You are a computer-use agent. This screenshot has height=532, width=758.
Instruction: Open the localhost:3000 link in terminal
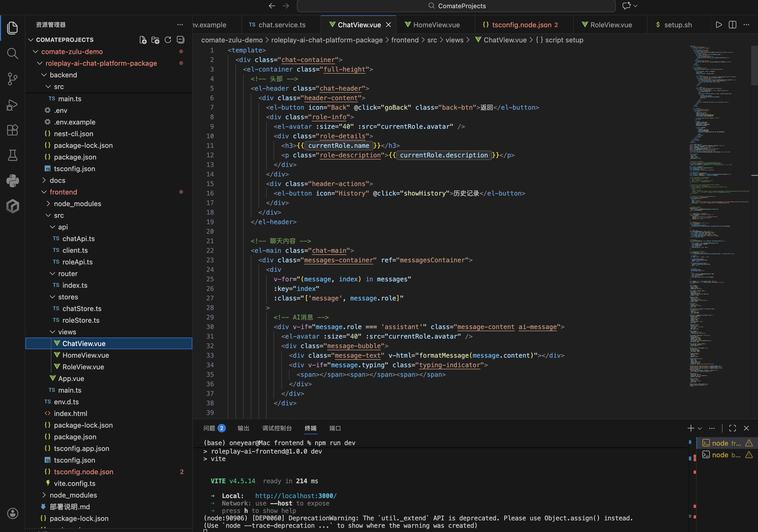[296, 496]
